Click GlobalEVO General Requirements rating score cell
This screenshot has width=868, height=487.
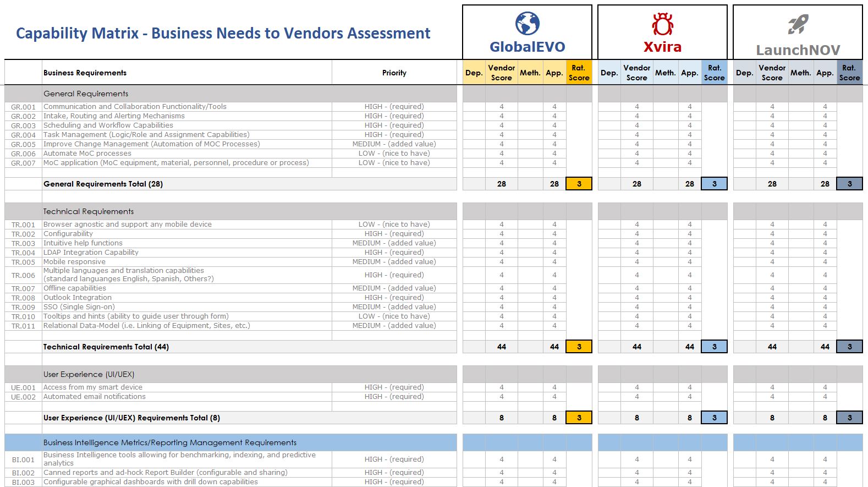point(579,184)
